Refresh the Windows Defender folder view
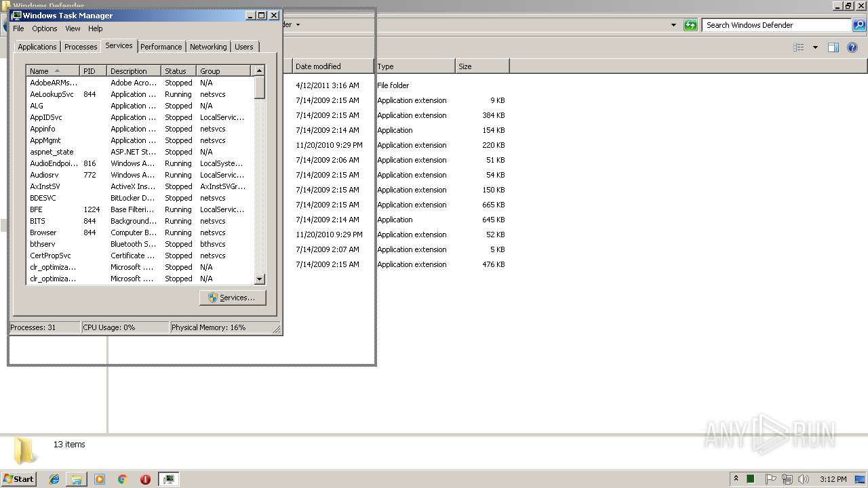This screenshot has height=488, width=868. [690, 25]
